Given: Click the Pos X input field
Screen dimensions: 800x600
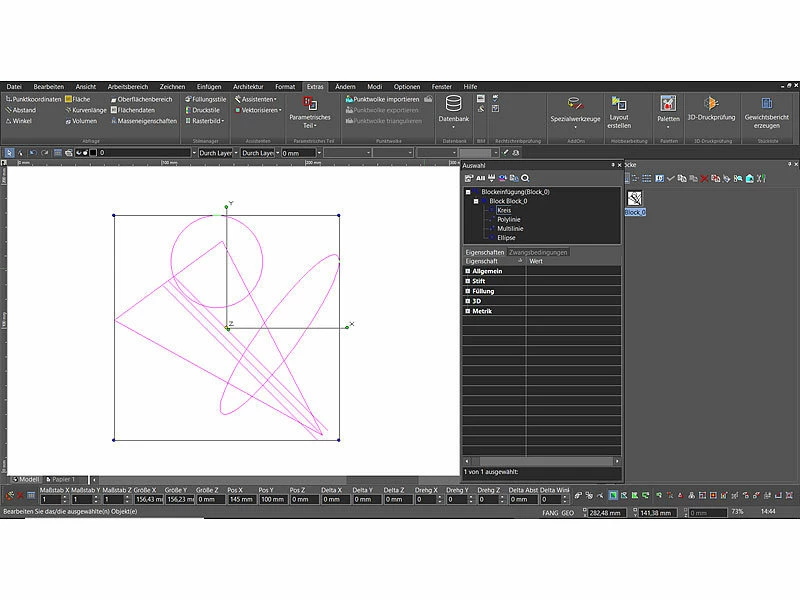Looking at the screenshot, I should click(x=240, y=499).
